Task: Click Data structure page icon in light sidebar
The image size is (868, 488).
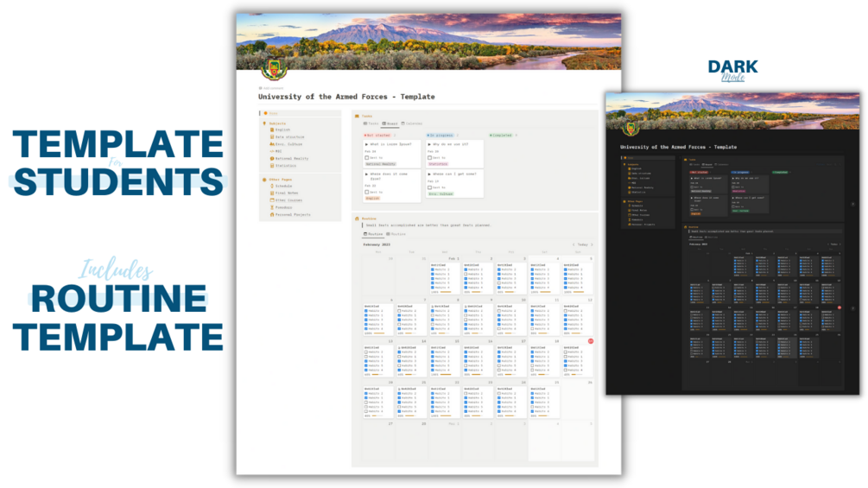Action: (272, 136)
